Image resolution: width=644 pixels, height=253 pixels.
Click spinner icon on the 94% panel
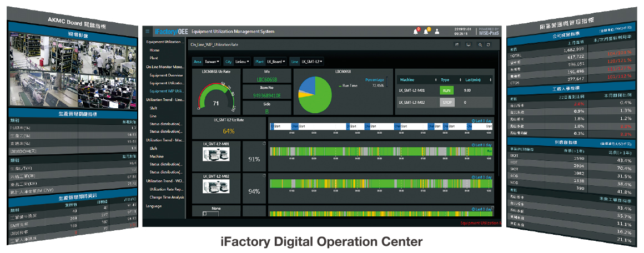(264, 176)
